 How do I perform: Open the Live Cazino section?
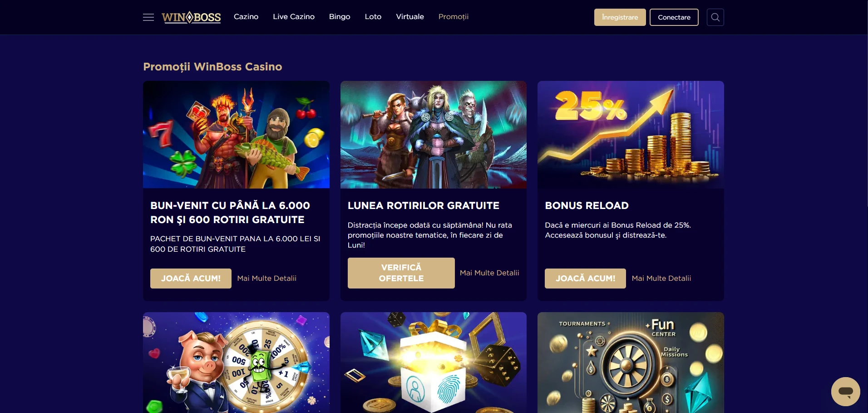pyautogui.click(x=294, y=17)
